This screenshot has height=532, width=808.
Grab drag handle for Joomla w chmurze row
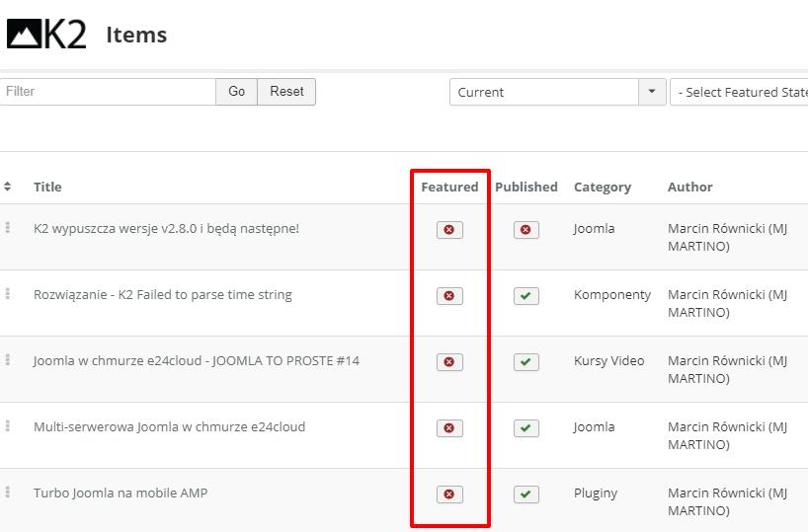(8, 359)
